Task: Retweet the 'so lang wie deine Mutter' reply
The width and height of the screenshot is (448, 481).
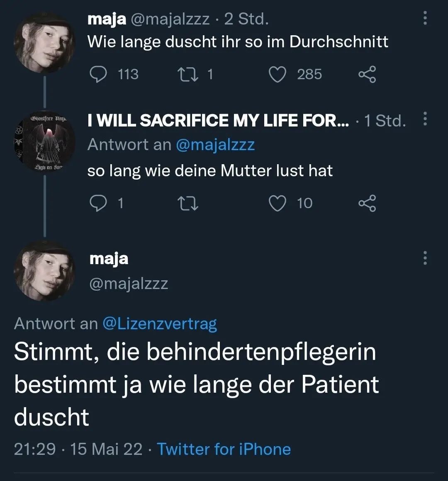Action: pyautogui.click(x=187, y=203)
